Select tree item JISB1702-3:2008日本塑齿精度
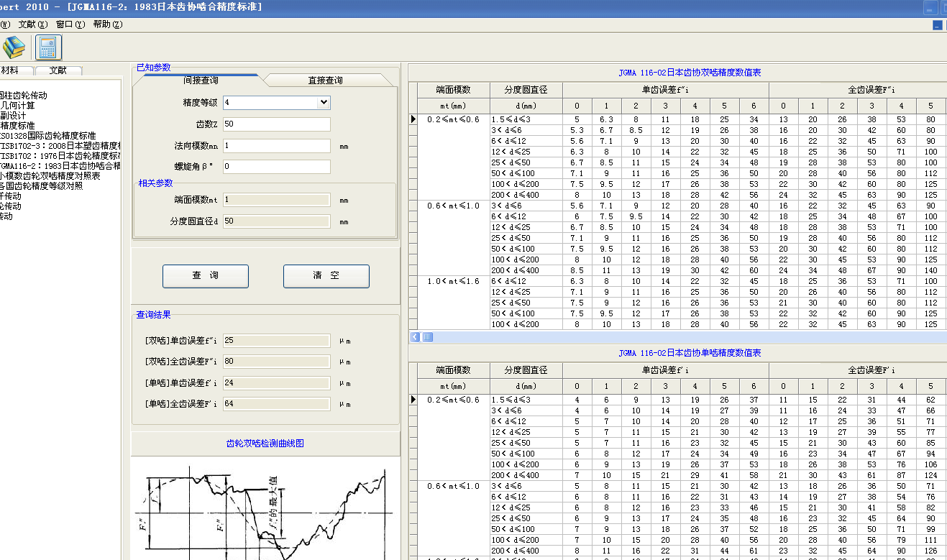 (x=60, y=145)
